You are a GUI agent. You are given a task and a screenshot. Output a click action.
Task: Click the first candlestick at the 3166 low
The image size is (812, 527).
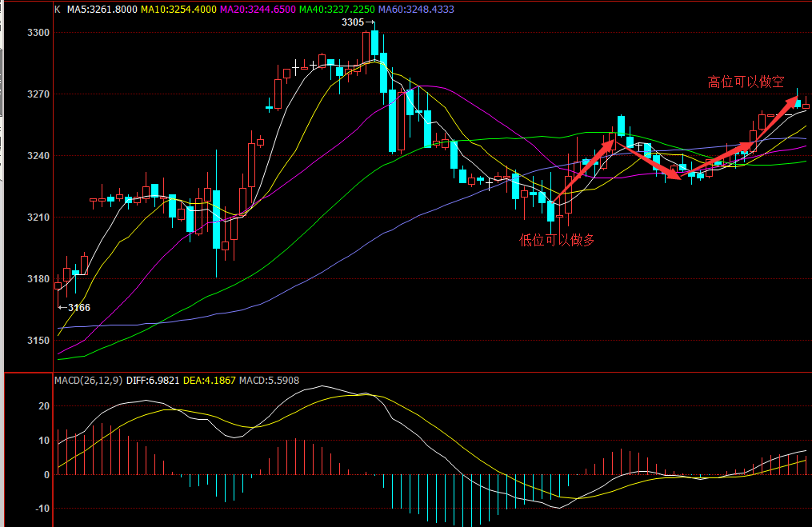point(58,286)
